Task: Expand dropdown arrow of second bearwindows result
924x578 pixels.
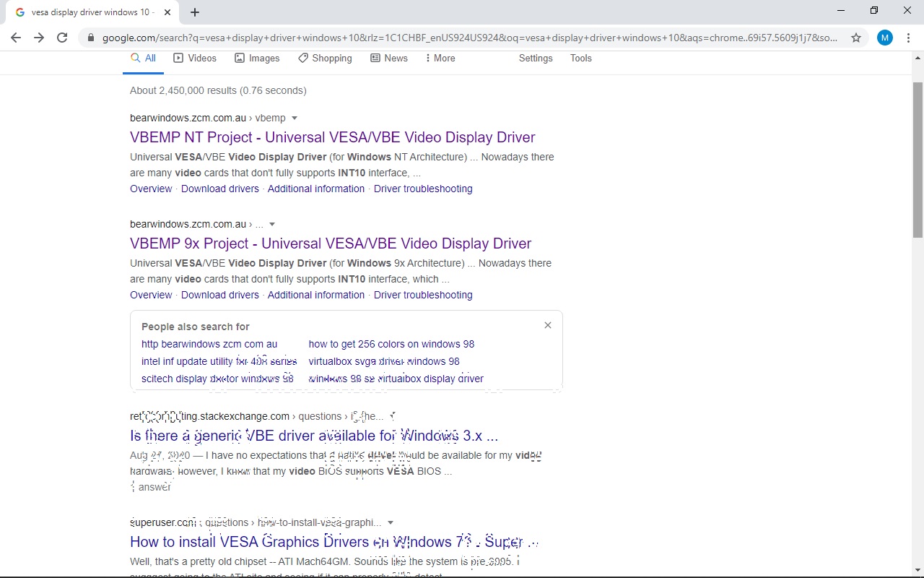Action: [x=272, y=224]
